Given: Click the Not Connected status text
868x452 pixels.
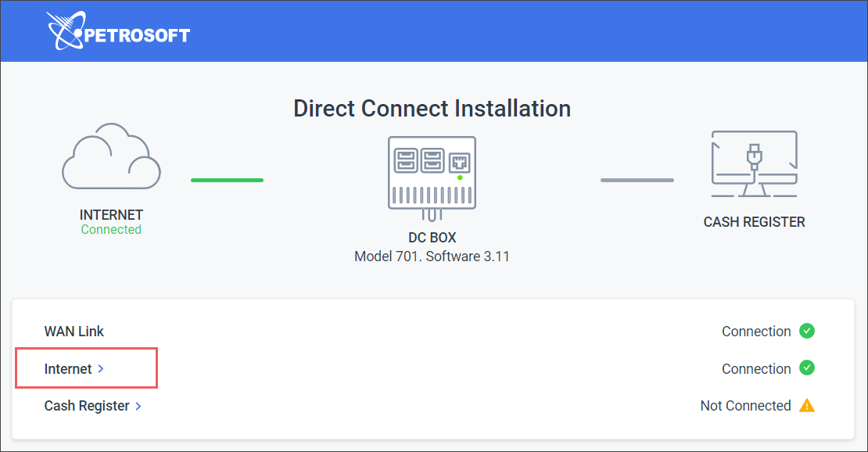Looking at the screenshot, I should [745, 406].
